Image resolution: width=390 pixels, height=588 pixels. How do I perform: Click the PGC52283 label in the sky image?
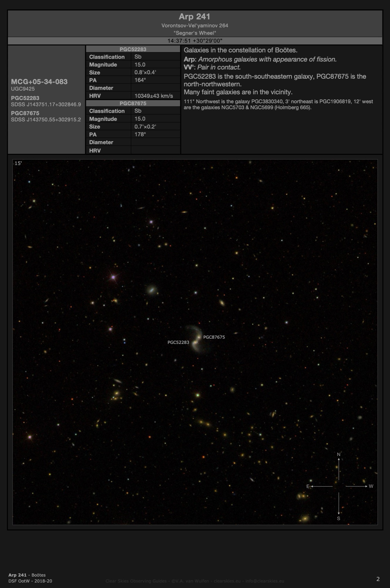[178, 343]
